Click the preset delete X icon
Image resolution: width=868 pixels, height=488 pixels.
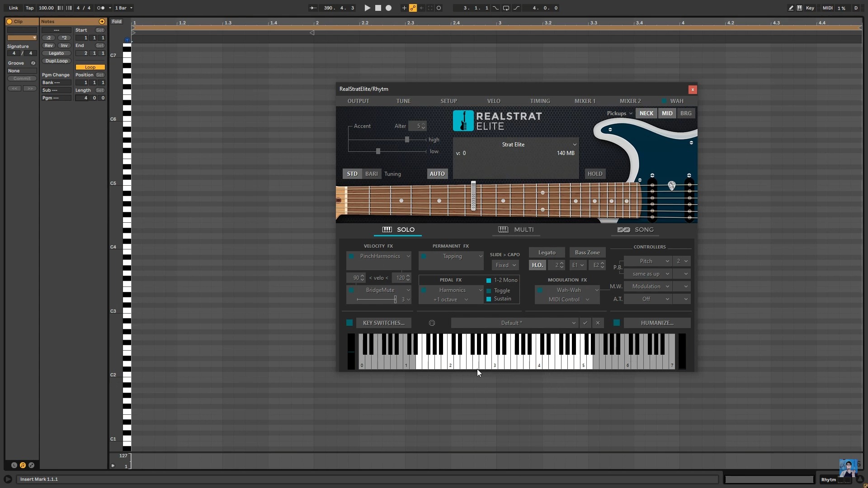(598, 323)
